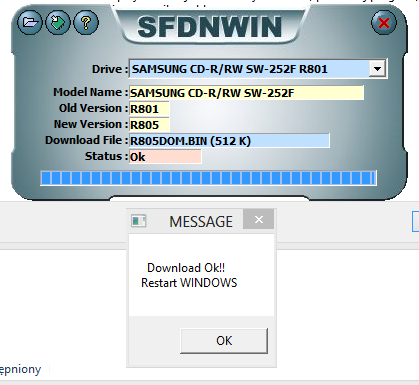
Task: Click the SFDNWIN title logo
Action: tap(209, 27)
